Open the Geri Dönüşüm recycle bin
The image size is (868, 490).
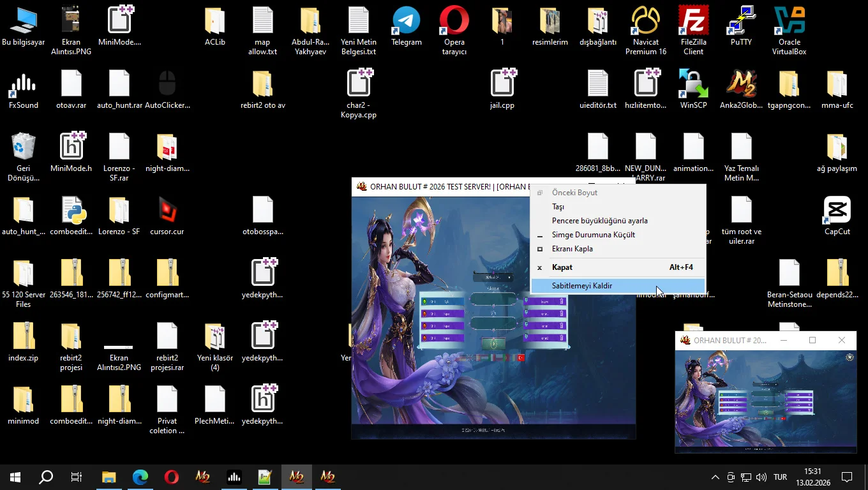click(x=24, y=147)
